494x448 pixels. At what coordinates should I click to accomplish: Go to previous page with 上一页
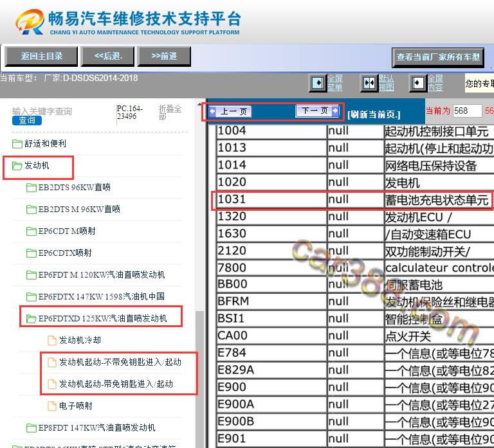click(230, 111)
